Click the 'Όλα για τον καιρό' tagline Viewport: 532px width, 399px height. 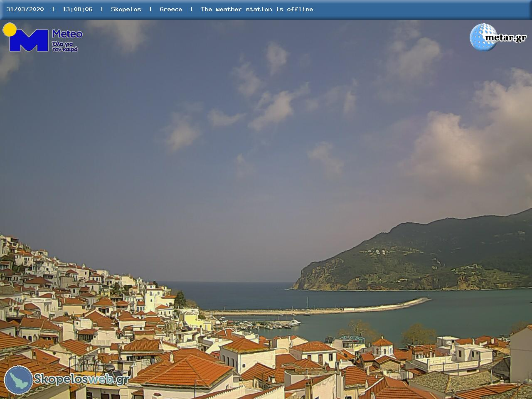(x=65, y=47)
